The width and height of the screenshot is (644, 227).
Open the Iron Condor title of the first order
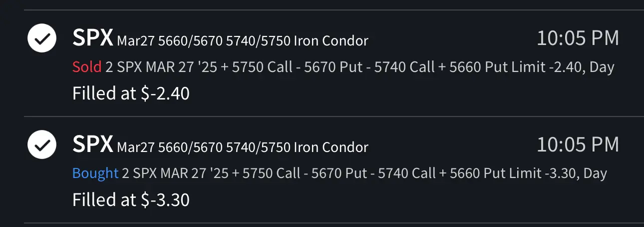pos(243,40)
